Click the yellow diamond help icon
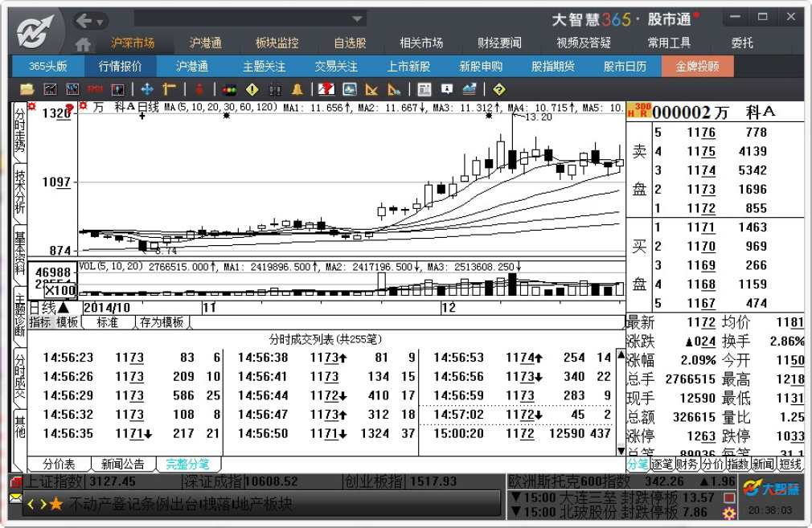The image size is (812, 528). coord(499,89)
